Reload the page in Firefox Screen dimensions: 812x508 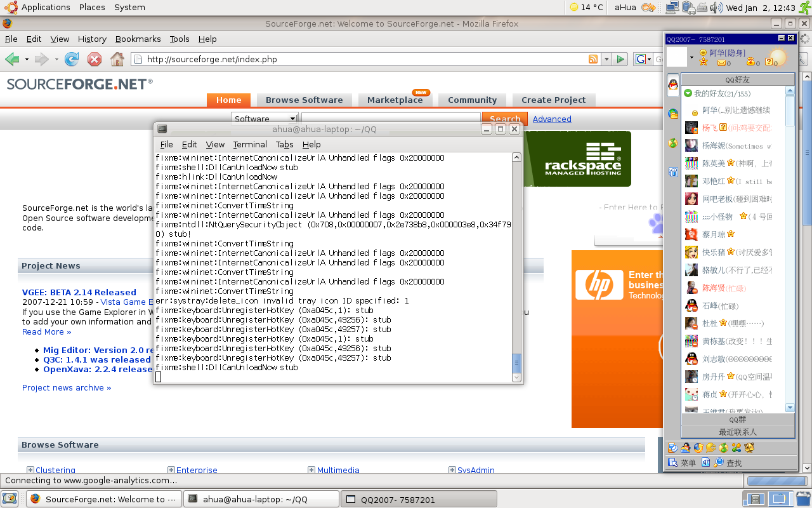72,59
